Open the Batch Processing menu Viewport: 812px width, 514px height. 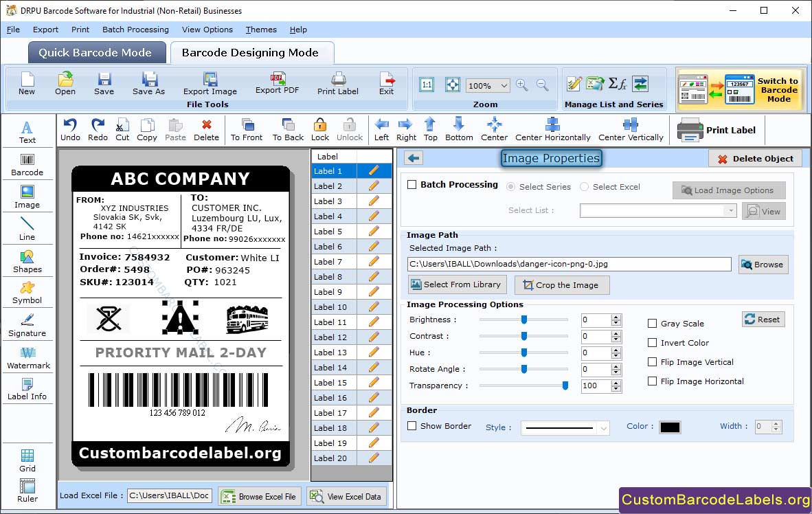pos(135,30)
